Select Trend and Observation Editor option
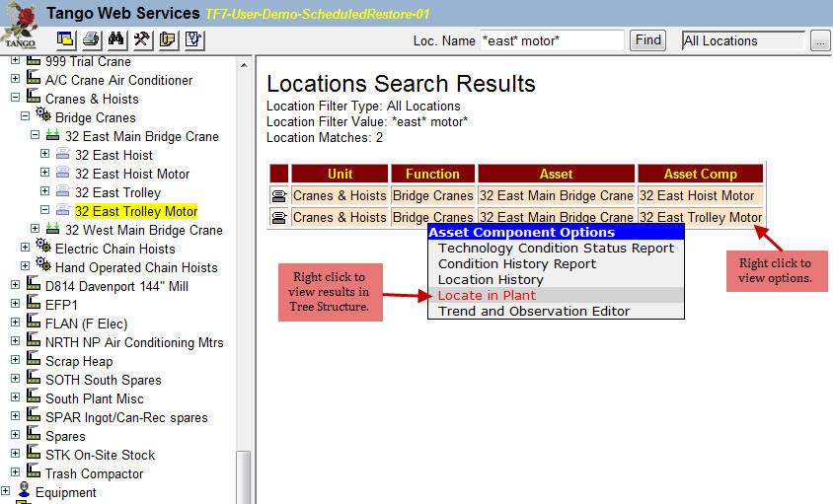The width and height of the screenshot is (833, 504). pyautogui.click(x=534, y=311)
